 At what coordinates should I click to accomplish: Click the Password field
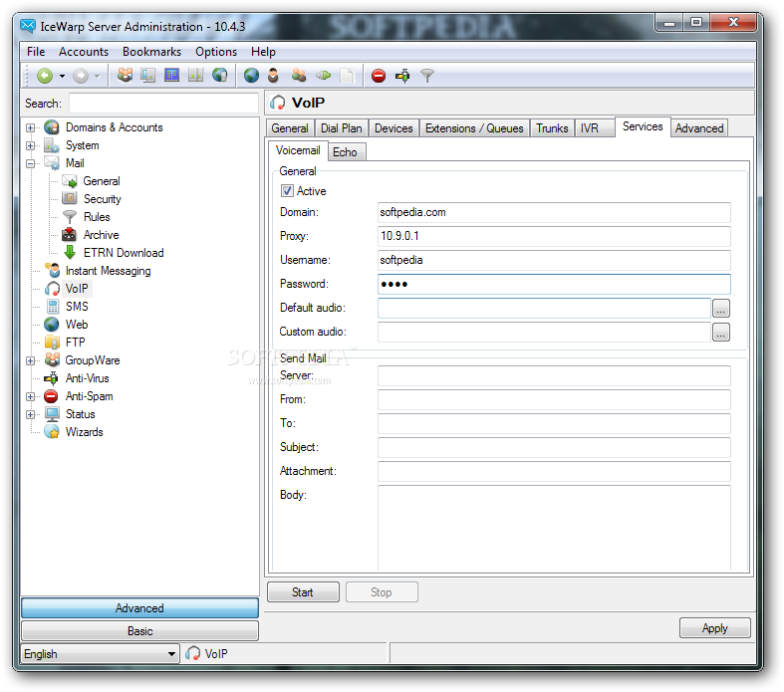554,285
